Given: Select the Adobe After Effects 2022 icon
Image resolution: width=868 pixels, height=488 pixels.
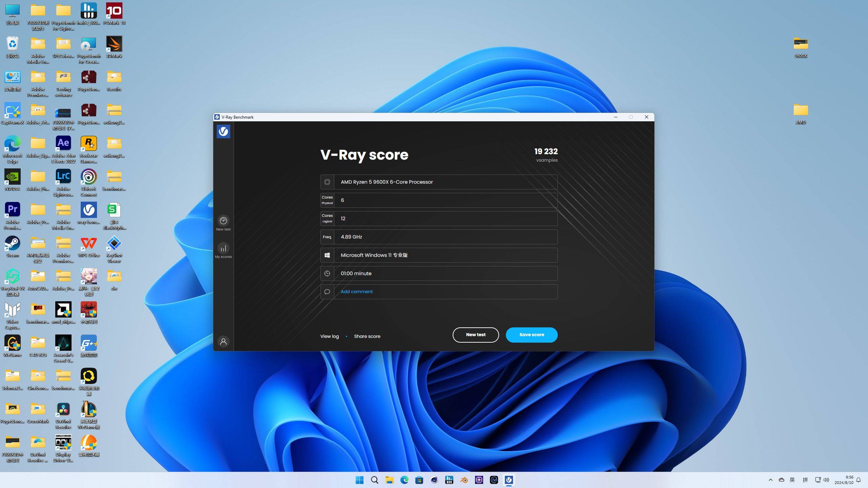Looking at the screenshot, I should pos(63,149).
